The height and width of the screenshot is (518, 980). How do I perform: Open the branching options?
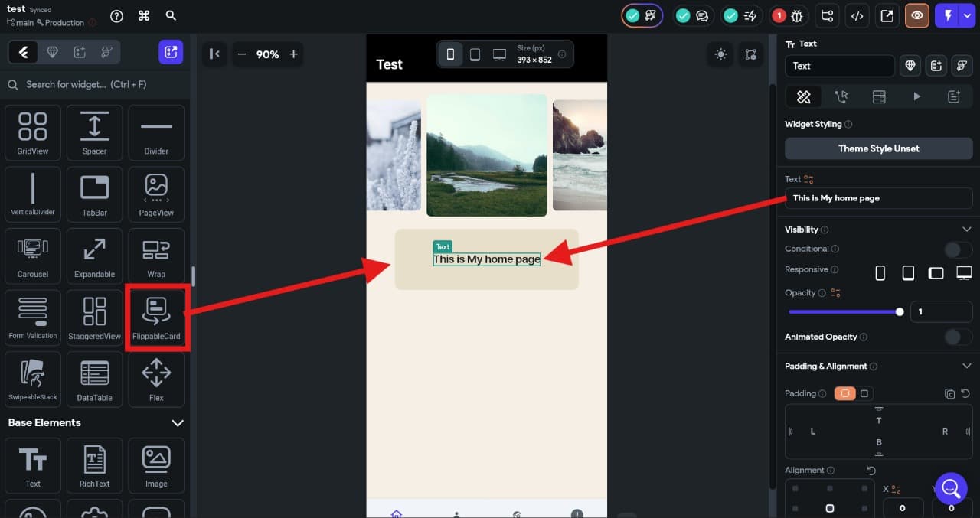tap(825, 15)
